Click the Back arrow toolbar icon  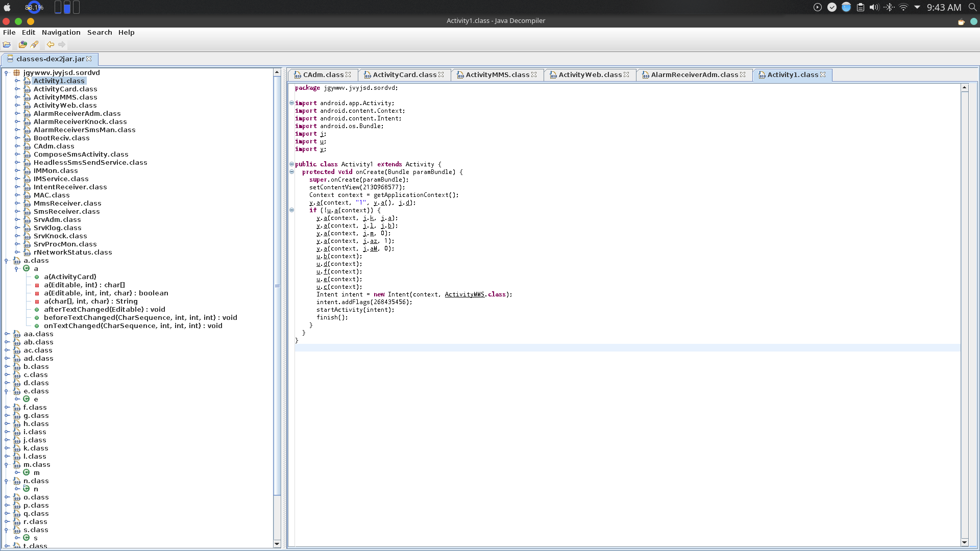pos(51,45)
